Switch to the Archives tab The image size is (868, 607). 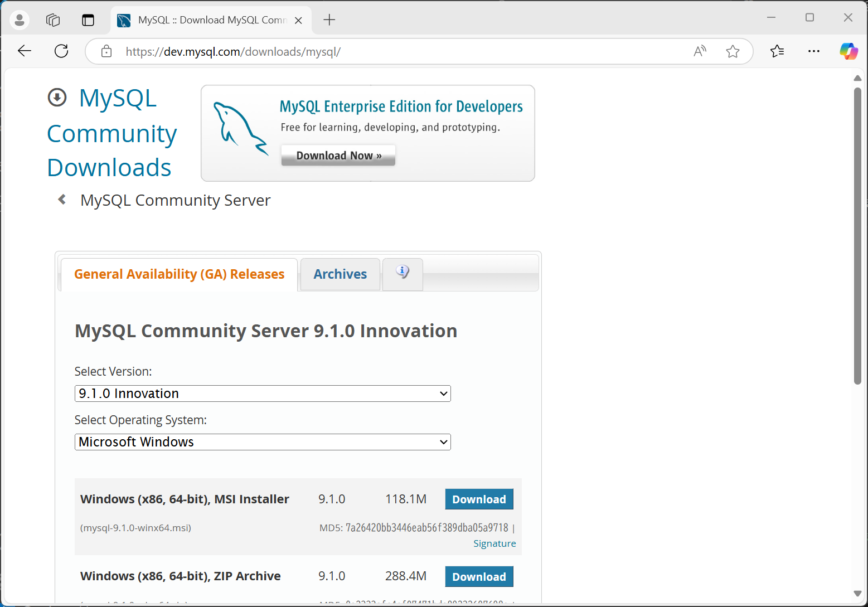(340, 274)
